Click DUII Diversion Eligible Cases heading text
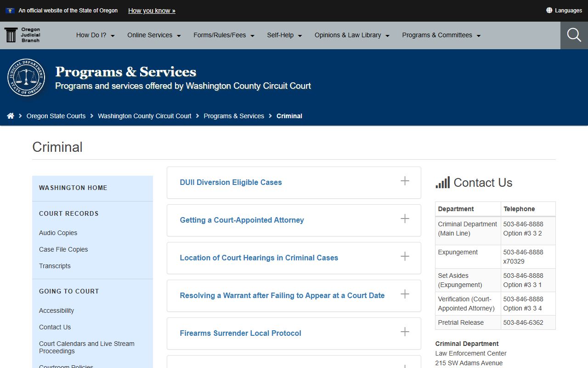This screenshot has width=588, height=368. 231,182
